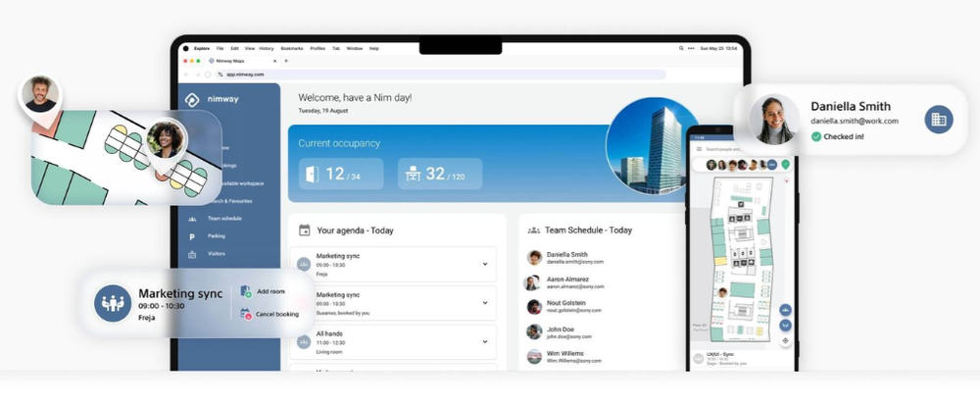Screen dimensions: 980x407
Task: Open Visitors in the sidebar
Action: point(217,254)
